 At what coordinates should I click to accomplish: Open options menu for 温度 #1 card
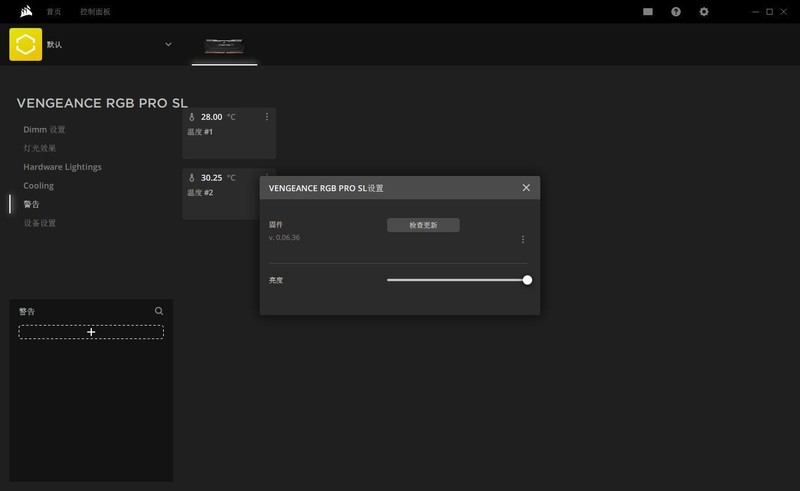(x=267, y=117)
